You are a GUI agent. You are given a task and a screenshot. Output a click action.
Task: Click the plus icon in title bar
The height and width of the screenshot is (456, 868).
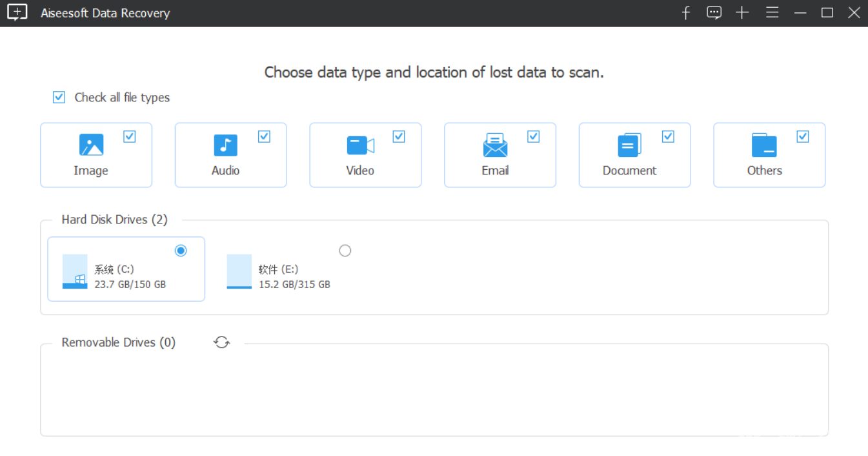click(x=742, y=13)
